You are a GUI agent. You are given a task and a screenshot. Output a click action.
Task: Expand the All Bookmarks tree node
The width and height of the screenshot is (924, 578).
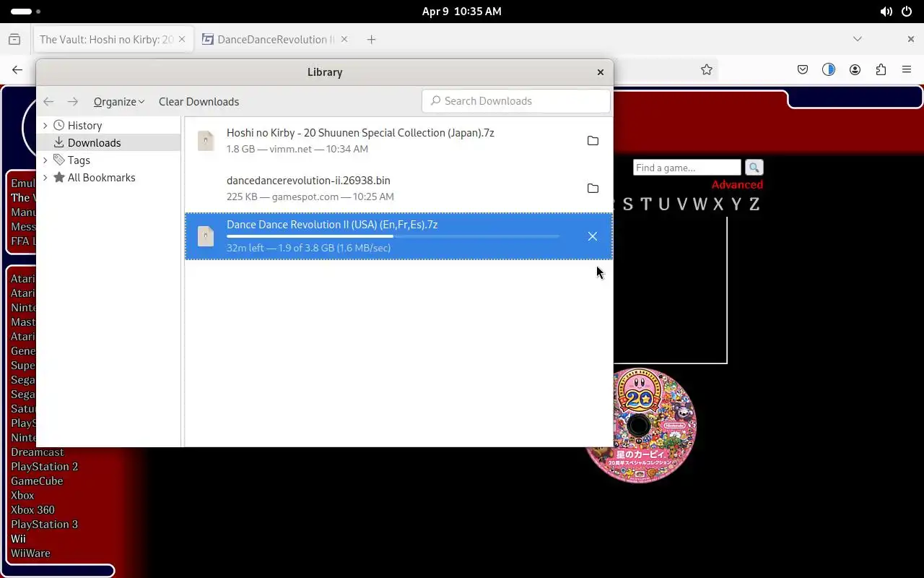pyautogui.click(x=45, y=178)
